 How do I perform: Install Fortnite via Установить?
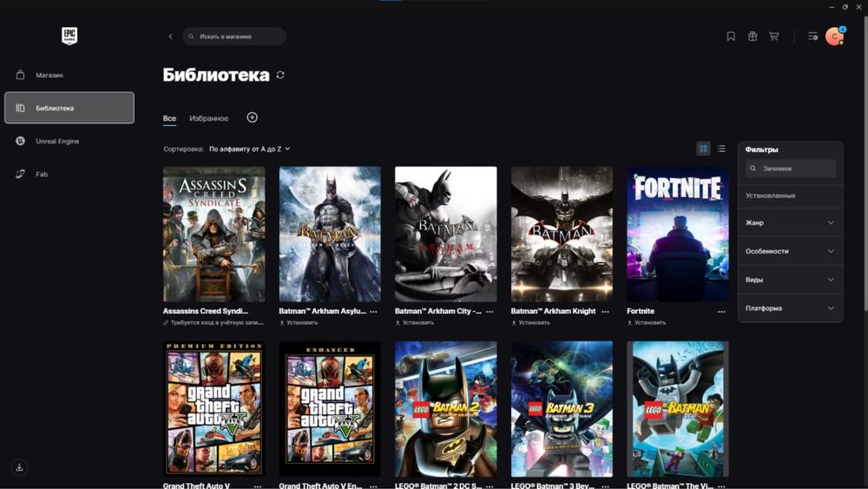click(x=647, y=322)
